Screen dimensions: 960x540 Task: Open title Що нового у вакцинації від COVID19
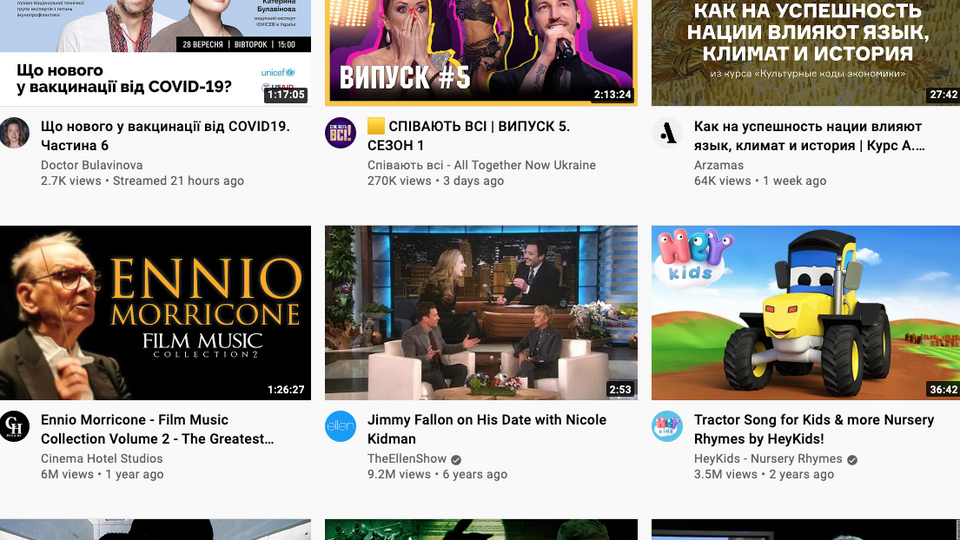point(165,136)
